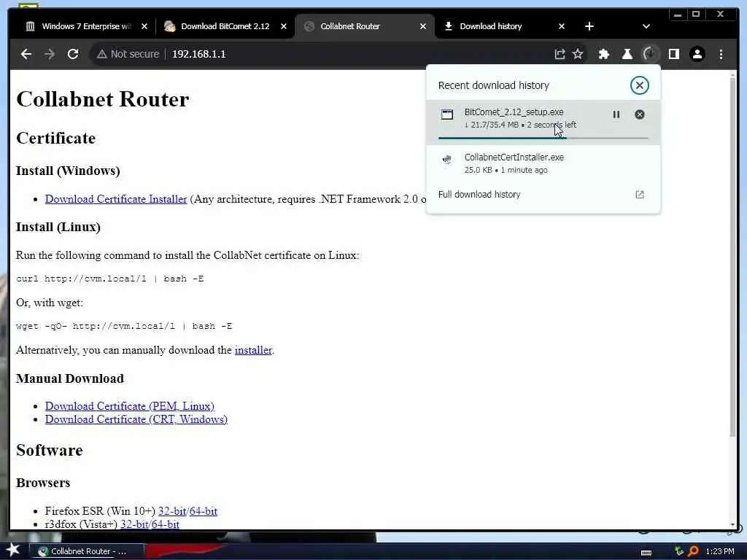747x560 pixels.
Task: Open the manual installer link
Action: coord(253,350)
